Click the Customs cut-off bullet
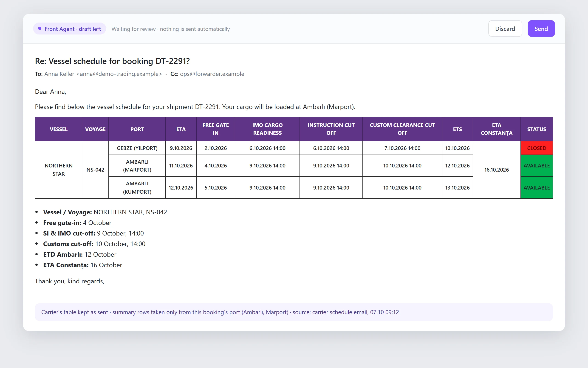This screenshot has height=368, width=588. click(94, 244)
